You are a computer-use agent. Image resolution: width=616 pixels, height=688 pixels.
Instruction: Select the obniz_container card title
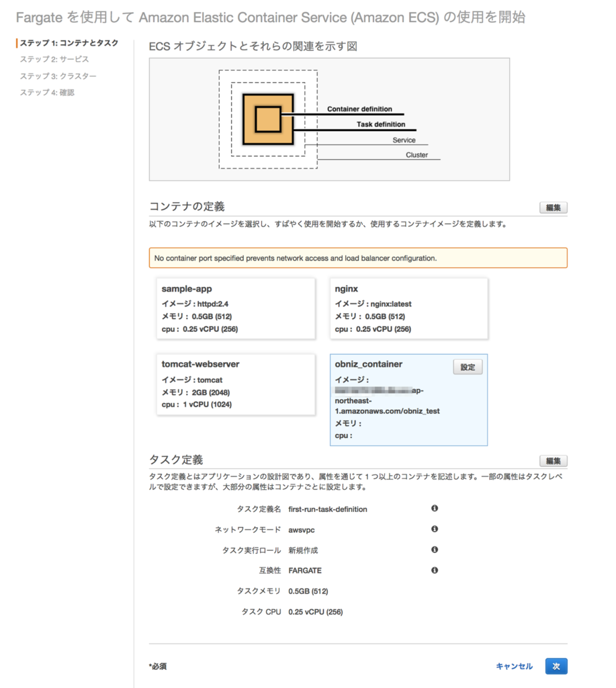pos(369,364)
